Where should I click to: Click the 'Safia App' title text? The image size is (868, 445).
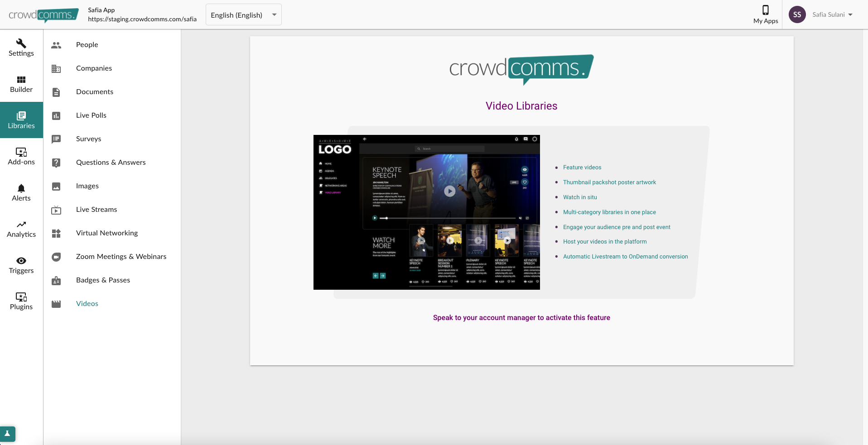click(101, 10)
